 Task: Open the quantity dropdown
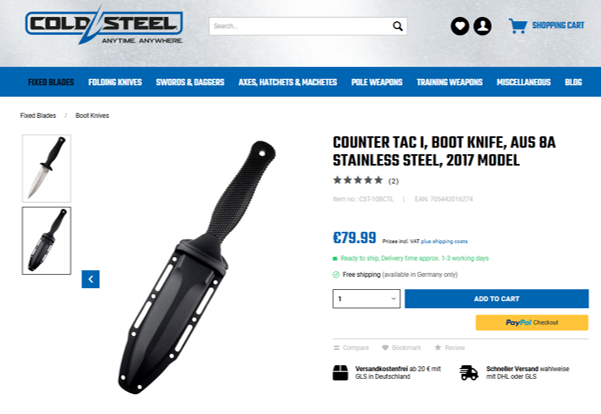366,299
